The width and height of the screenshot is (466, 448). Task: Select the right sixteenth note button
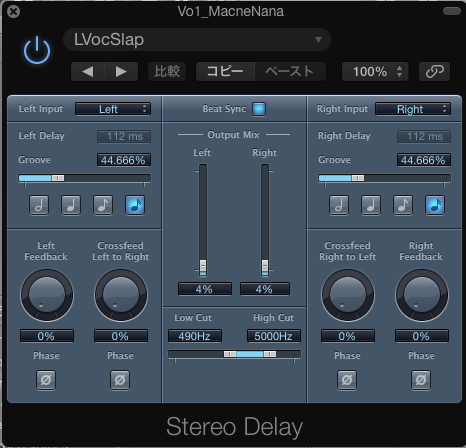coord(435,205)
